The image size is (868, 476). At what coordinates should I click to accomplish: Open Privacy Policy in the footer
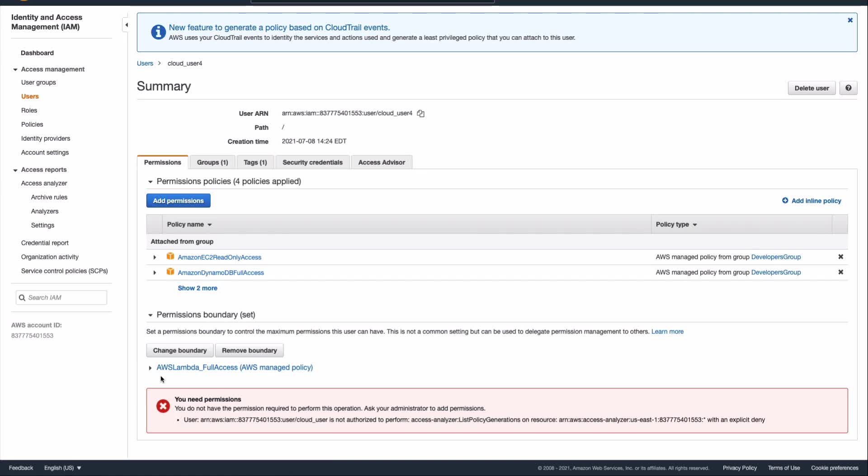(x=740, y=468)
